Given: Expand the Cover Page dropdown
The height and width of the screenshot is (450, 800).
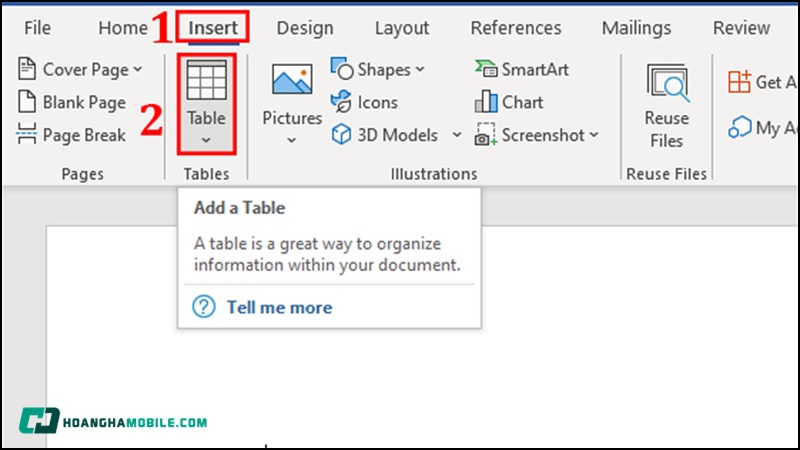Looking at the screenshot, I should [137, 70].
